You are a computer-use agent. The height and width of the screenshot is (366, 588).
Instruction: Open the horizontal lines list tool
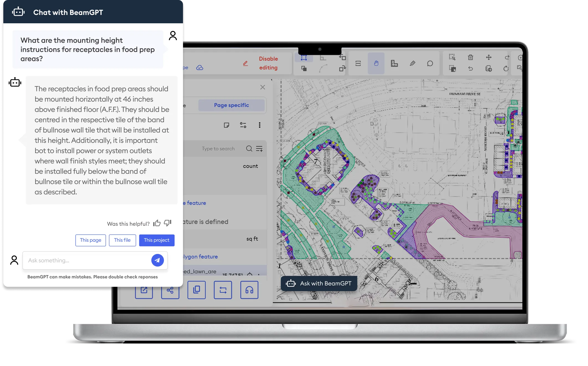click(x=358, y=63)
